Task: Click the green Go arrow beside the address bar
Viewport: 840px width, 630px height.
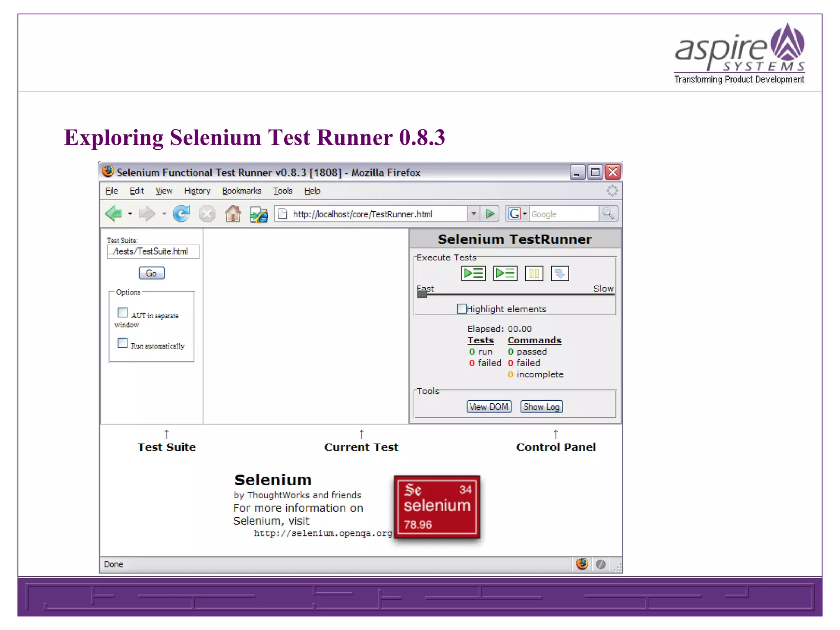Action: (490, 214)
